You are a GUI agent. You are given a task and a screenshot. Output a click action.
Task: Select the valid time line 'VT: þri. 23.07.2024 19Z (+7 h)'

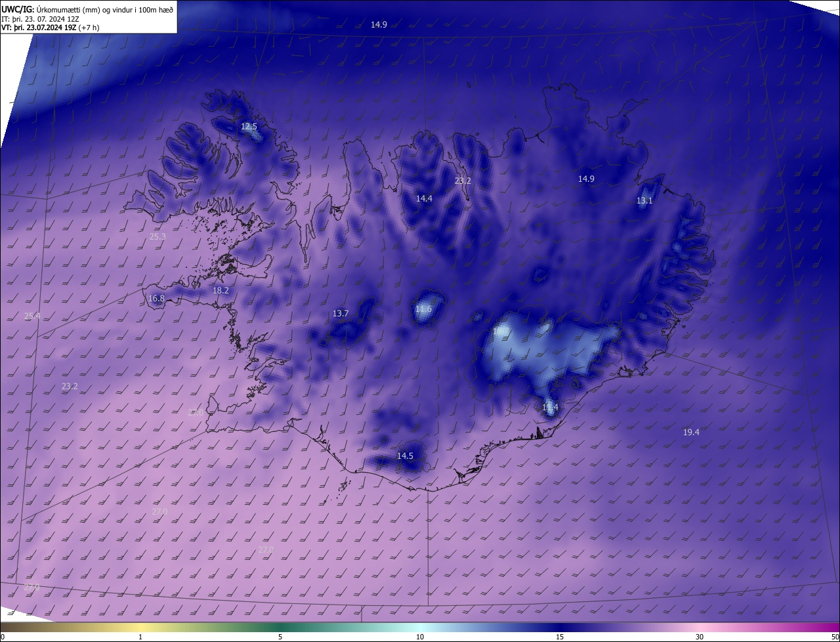(x=51, y=28)
